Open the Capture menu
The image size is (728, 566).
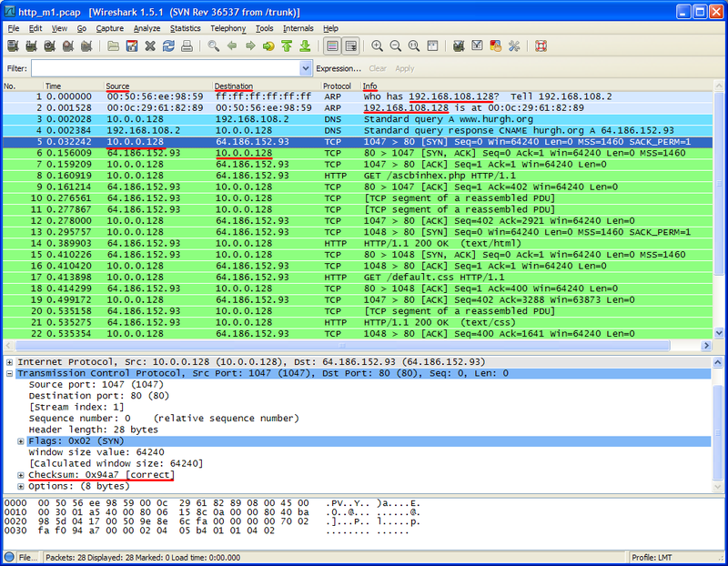coord(109,28)
